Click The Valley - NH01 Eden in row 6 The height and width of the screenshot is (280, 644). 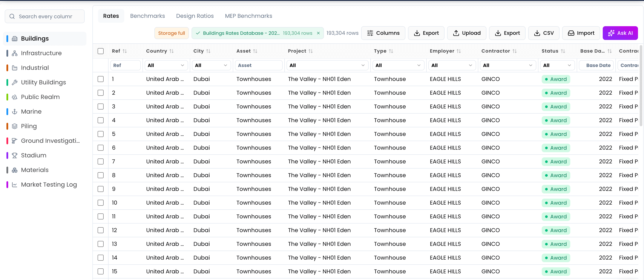319,148
